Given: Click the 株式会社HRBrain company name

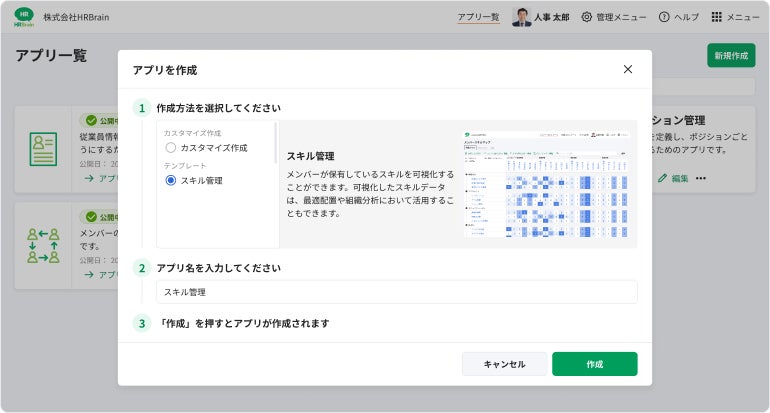Looking at the screenshot, I should pyautogui.click(x=78, y=17).
